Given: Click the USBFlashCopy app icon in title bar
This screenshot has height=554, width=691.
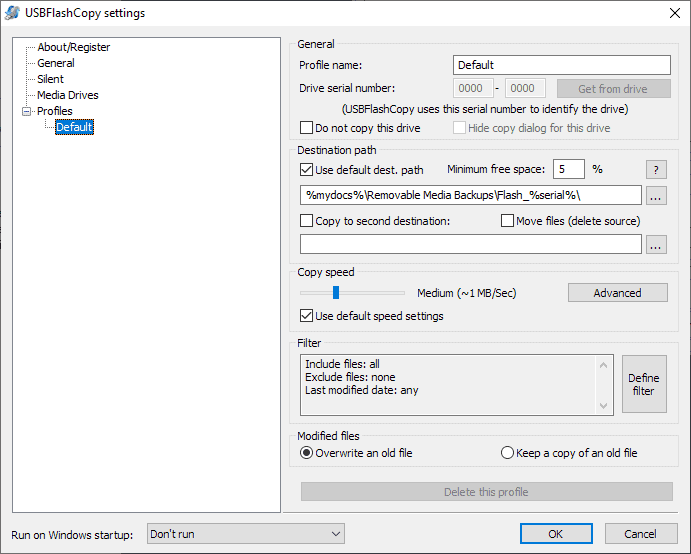Looking at the screenshot, I should 12,13.
